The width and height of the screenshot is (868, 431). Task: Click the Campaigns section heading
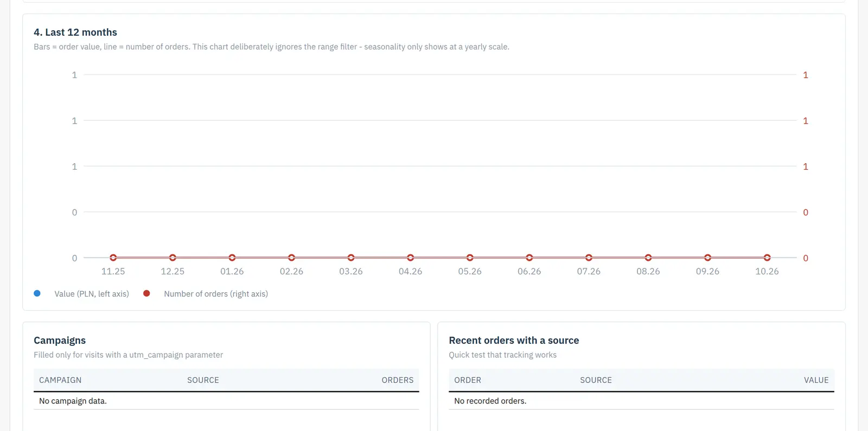[60, 340]
